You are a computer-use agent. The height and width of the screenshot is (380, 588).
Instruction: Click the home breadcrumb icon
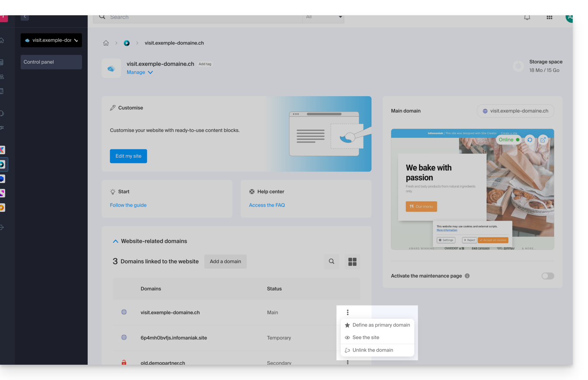pos(106,43)
